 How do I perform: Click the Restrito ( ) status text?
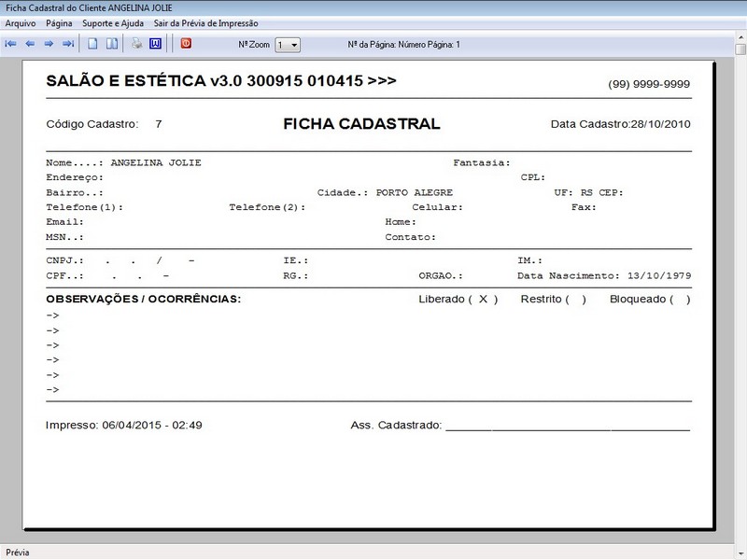point(553,300)
